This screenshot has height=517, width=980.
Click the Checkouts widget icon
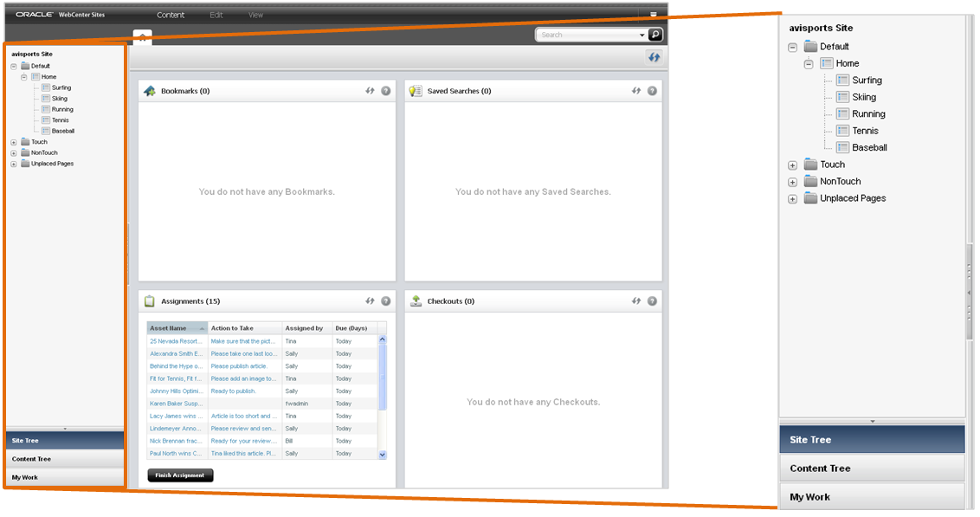click(416, 301)
